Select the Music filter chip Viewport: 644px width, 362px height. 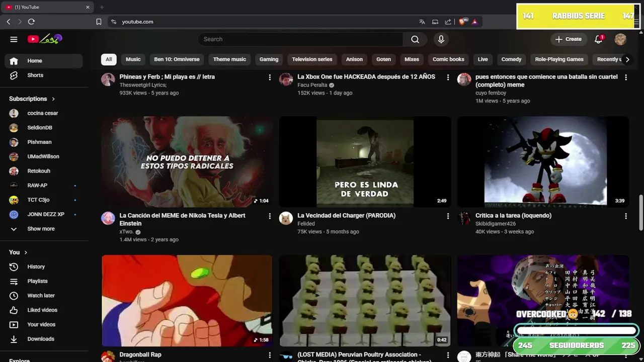click(x=133, y=59)
